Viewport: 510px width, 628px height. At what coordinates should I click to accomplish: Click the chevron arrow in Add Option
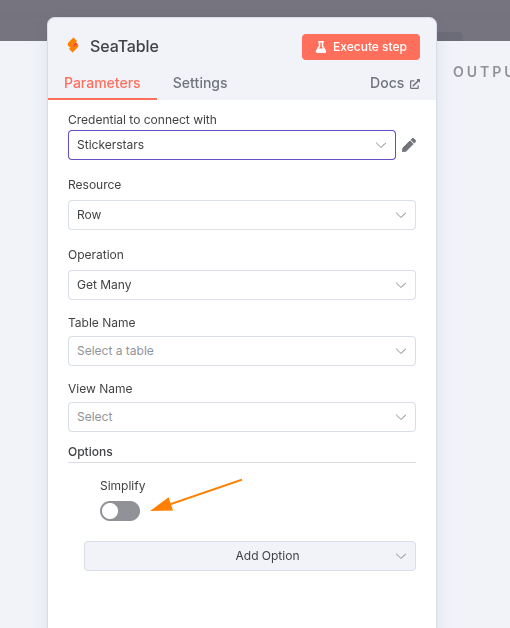tap(401, 556)
